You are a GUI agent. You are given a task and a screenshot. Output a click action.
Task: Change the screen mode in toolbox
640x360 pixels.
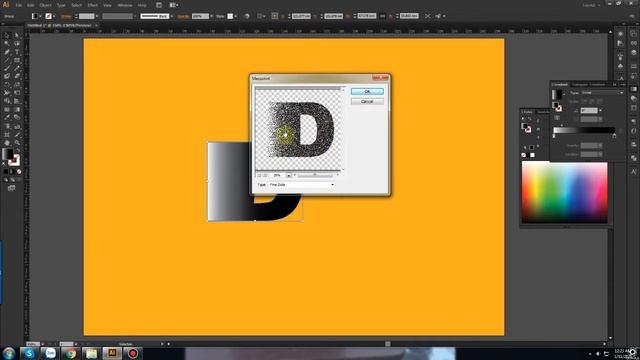[11, 188]
